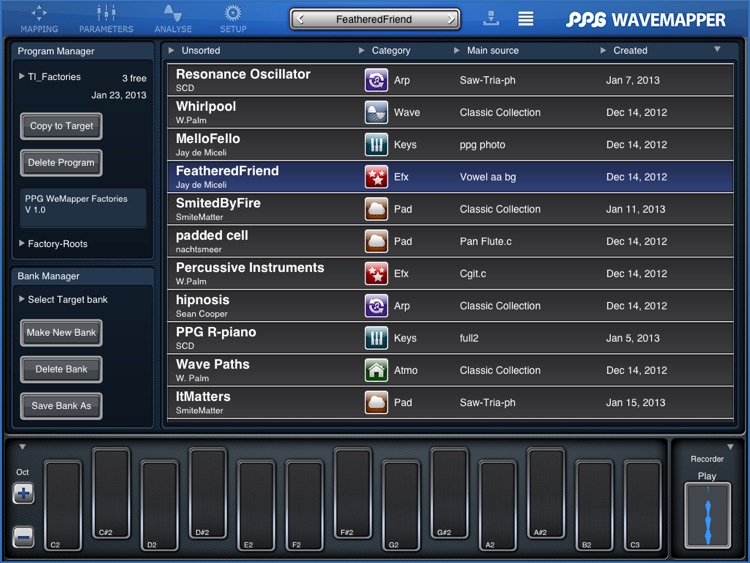Click the Keys icon of PPG R-piano

[x=376, y=338]
